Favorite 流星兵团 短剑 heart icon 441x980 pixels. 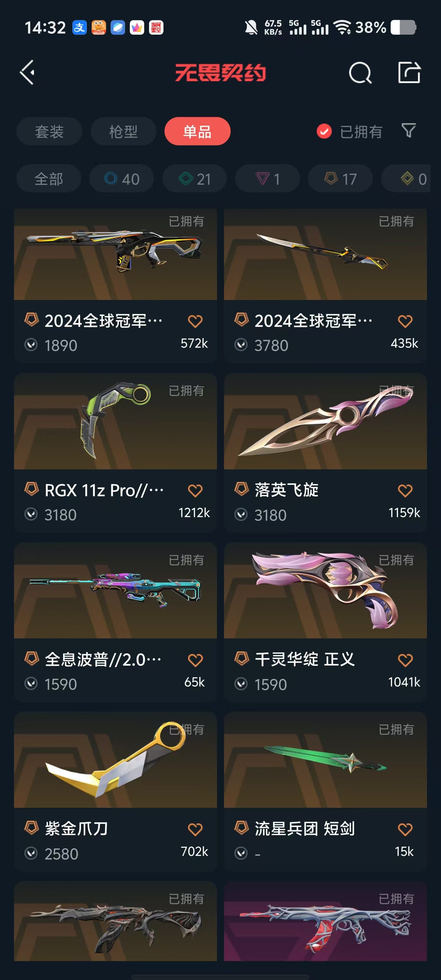click(x=405, y=829)
